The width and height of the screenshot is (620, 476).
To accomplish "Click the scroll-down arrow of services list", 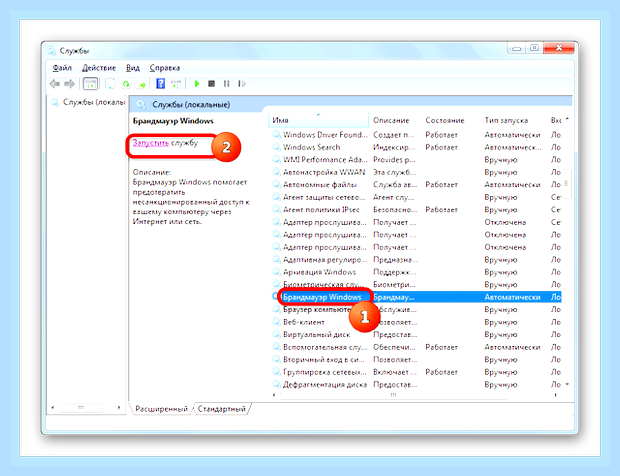I will click(567, 384).
